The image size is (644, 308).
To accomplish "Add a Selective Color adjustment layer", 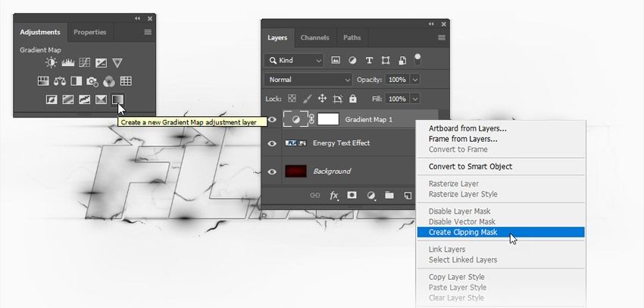I will click(101, 99).
